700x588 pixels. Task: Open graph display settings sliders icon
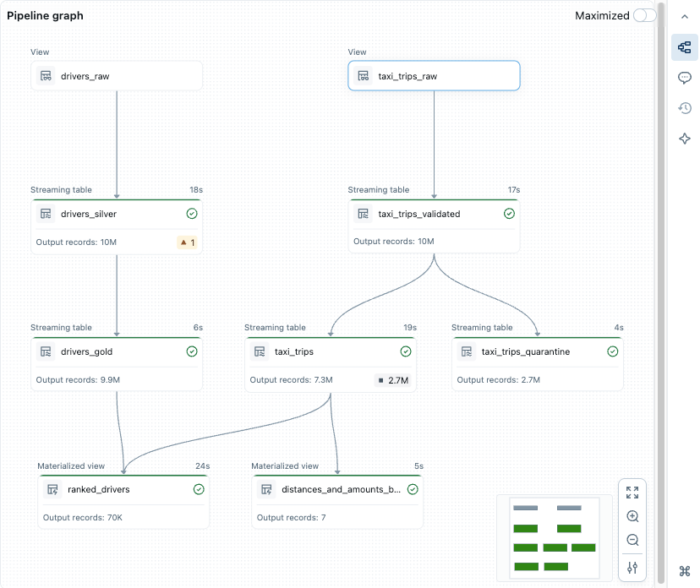(x=632, y=568)
